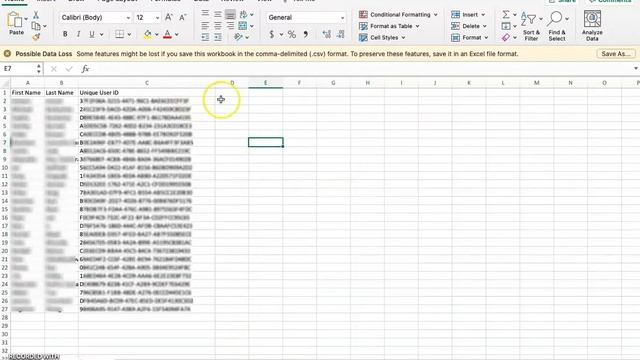Click the Clear eraser icon
Screen dimensions: 640x360
pyautogui.click(x=506, y=38)
